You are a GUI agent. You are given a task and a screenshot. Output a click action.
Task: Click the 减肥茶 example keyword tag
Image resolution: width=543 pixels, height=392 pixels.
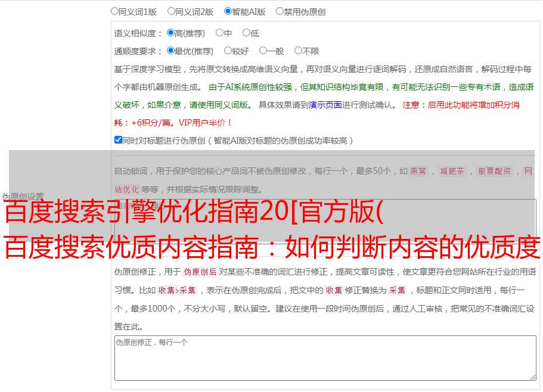pos(452,171)
